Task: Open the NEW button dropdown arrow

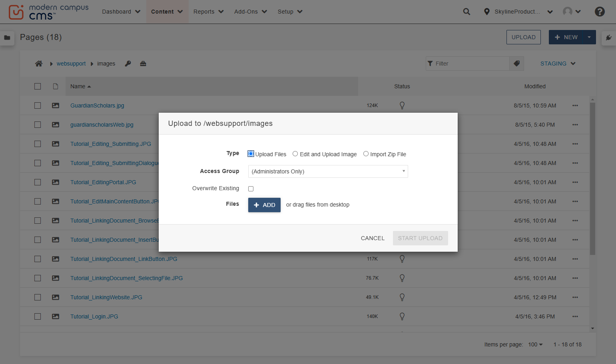Action: coord(589,37)
